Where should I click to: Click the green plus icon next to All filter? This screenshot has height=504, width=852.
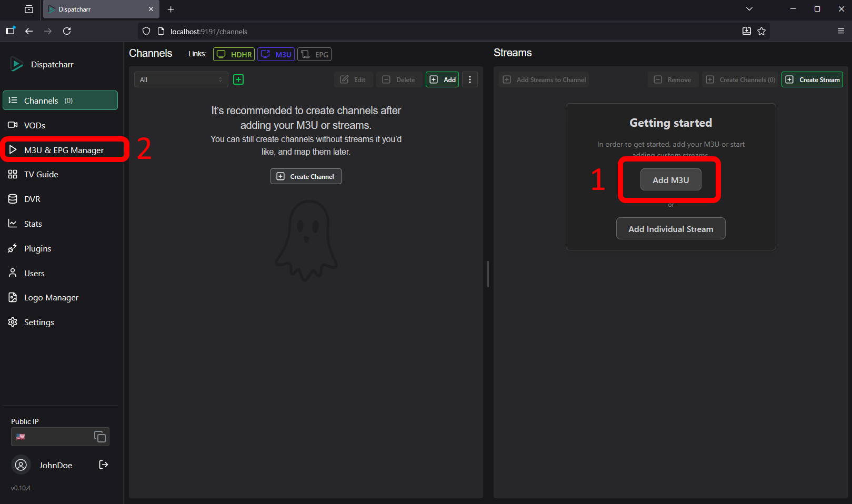238,79
